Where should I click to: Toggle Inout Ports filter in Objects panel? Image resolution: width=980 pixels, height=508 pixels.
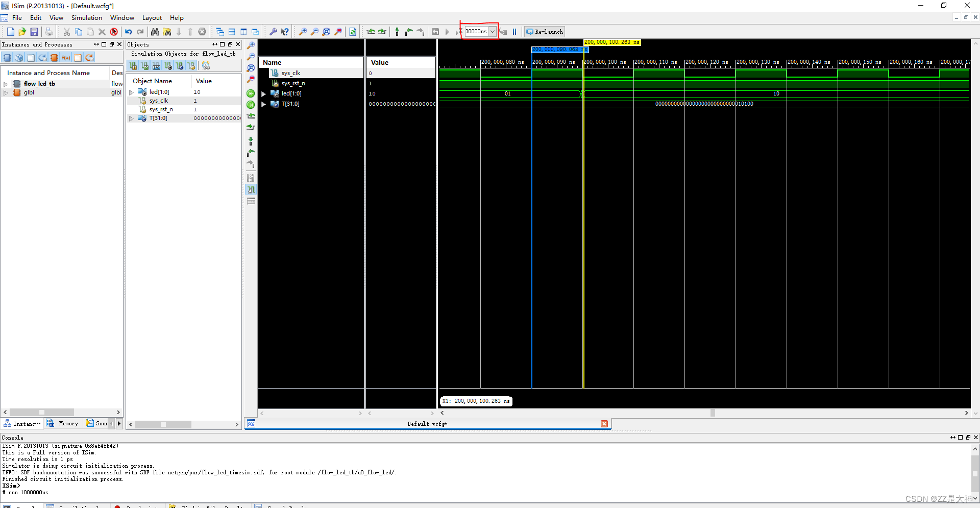coord(156,66)
